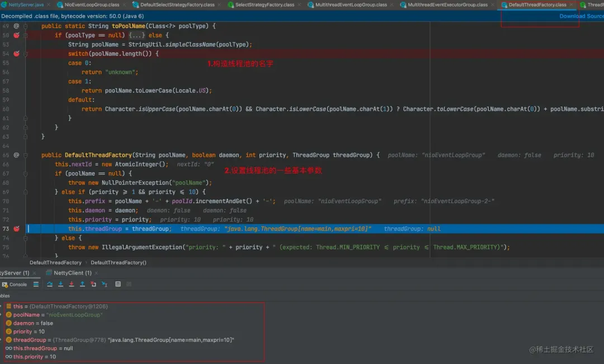604x364 pixels.
Task: Switch to the NioEventLoopGroup.class tab
Action: tap(92, 4)
